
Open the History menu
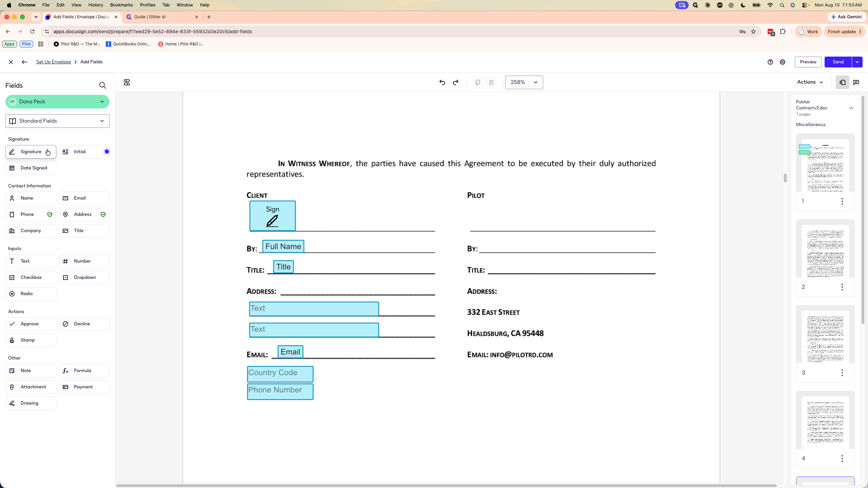tap(96, 5)
